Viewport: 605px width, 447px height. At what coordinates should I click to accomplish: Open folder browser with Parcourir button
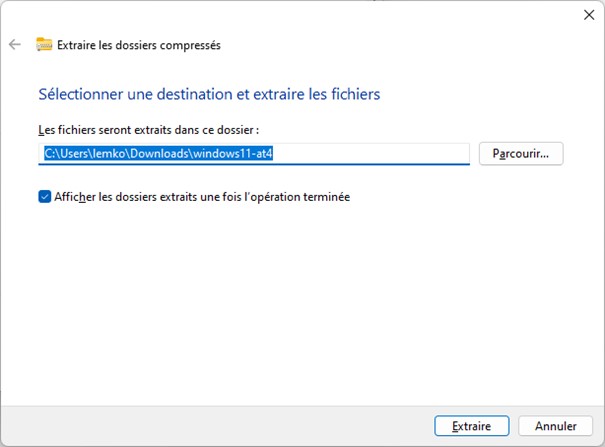521,154
